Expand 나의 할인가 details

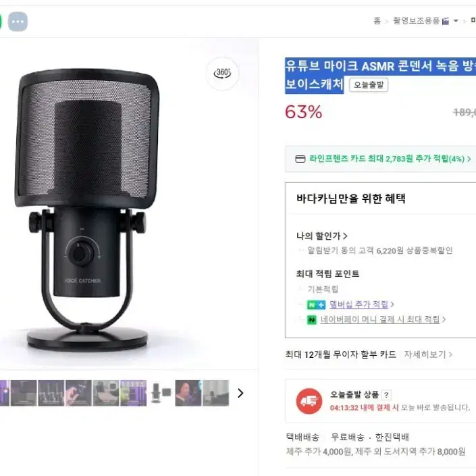point(322,236)
